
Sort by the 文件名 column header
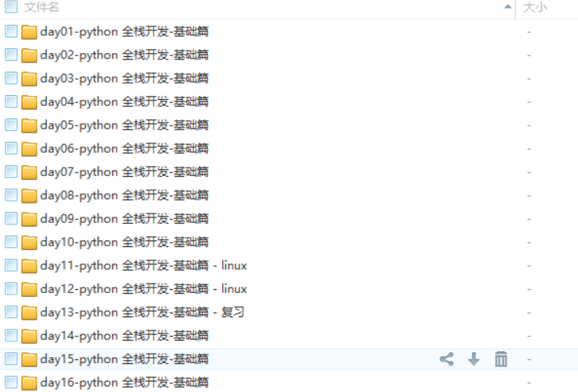click(x=41, y=7)
